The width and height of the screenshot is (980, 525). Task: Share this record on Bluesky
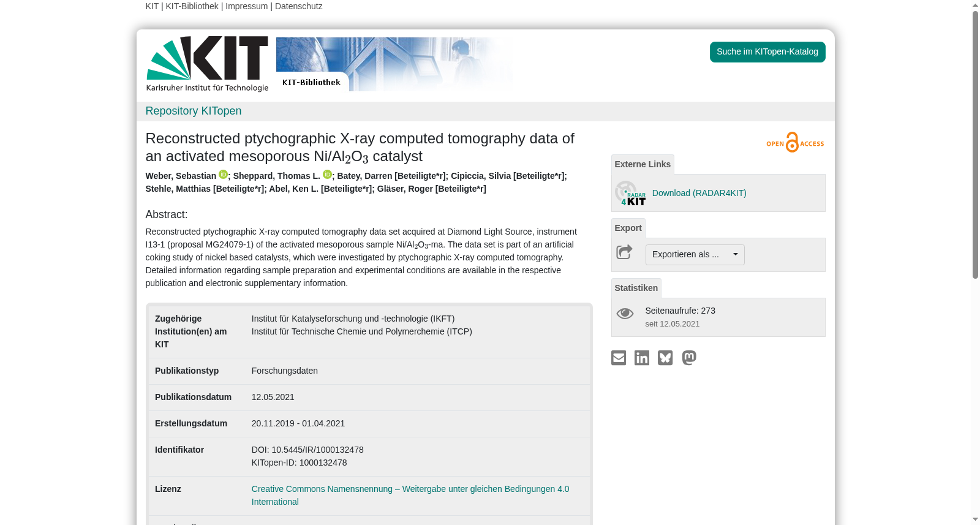pyautogui.click(x=665, y=358)
